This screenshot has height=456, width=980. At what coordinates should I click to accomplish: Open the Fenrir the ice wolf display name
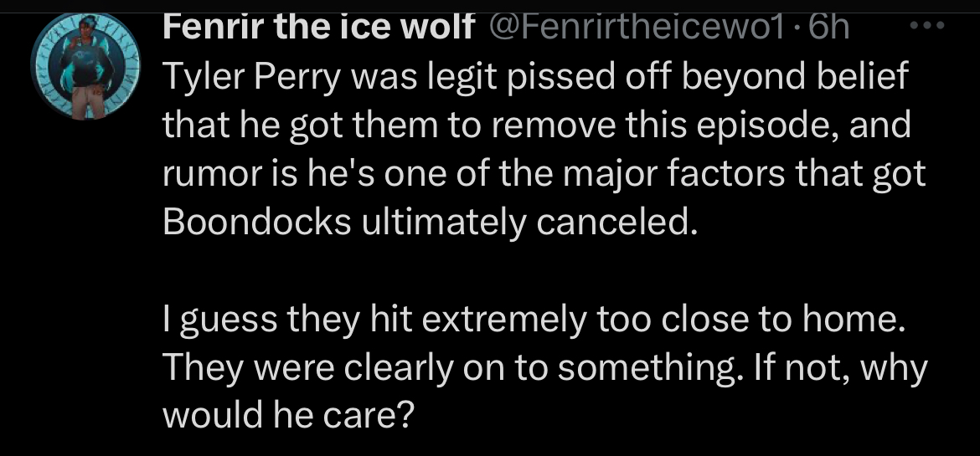[319, 28]
